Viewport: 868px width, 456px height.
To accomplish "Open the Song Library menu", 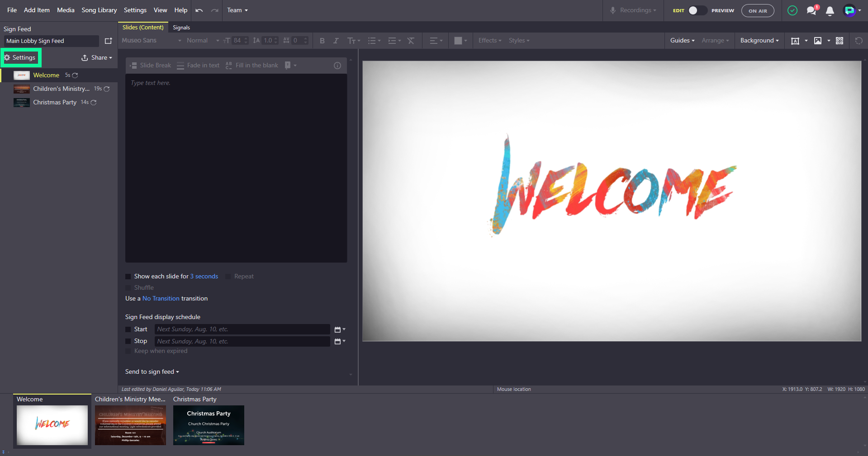I will point(99,10).
